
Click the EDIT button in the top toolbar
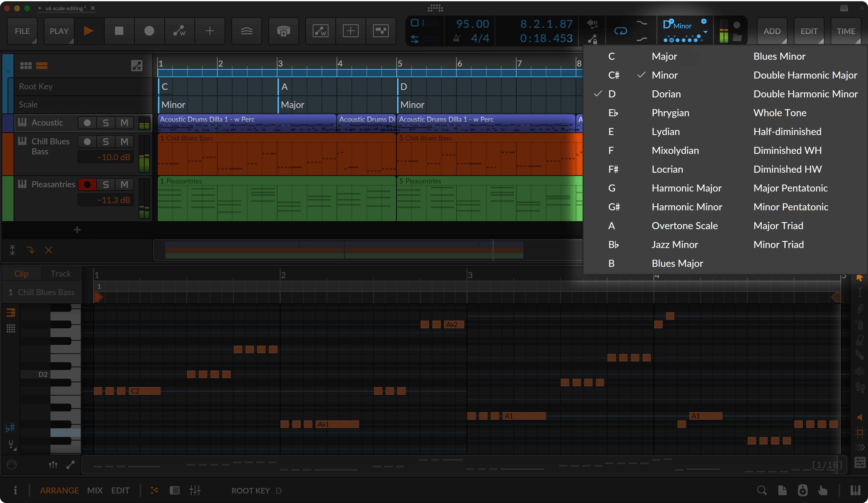(x=809, y=31)
